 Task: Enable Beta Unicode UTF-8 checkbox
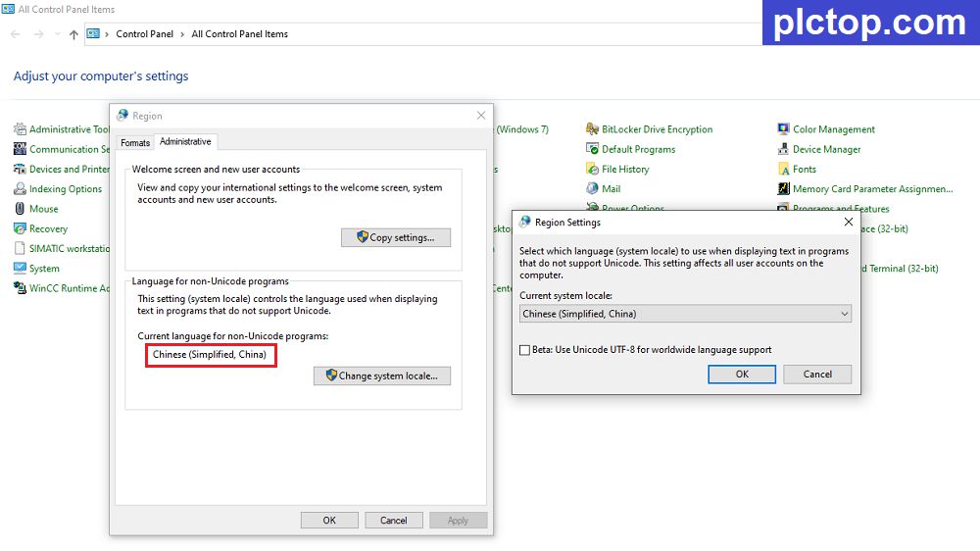[x=525, y=350]
